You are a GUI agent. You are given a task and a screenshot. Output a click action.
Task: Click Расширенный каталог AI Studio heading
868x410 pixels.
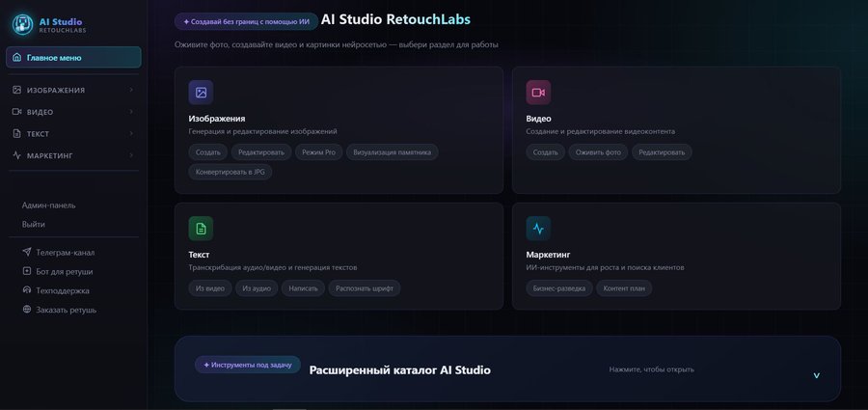point(399,370)
